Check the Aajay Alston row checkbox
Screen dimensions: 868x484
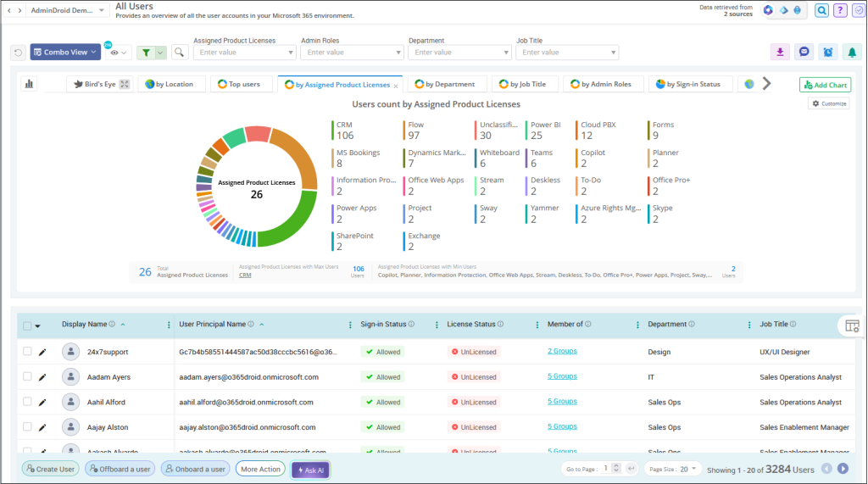pos(27,426)
